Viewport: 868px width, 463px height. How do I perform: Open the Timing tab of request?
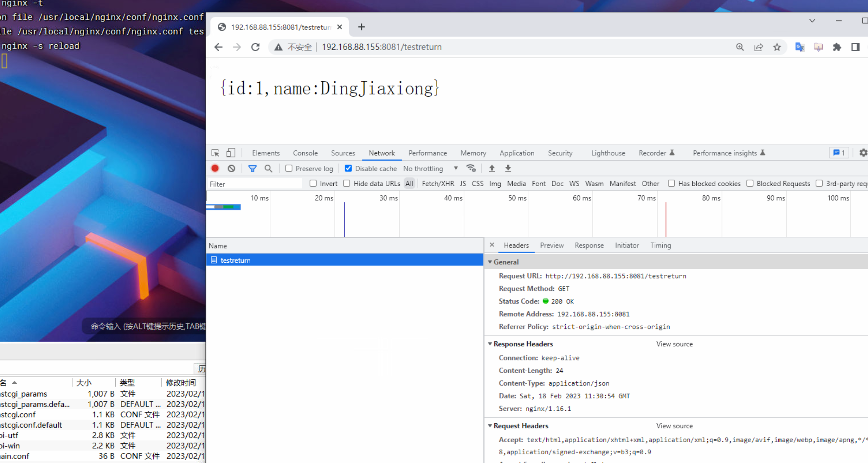(x=660, y=245)
